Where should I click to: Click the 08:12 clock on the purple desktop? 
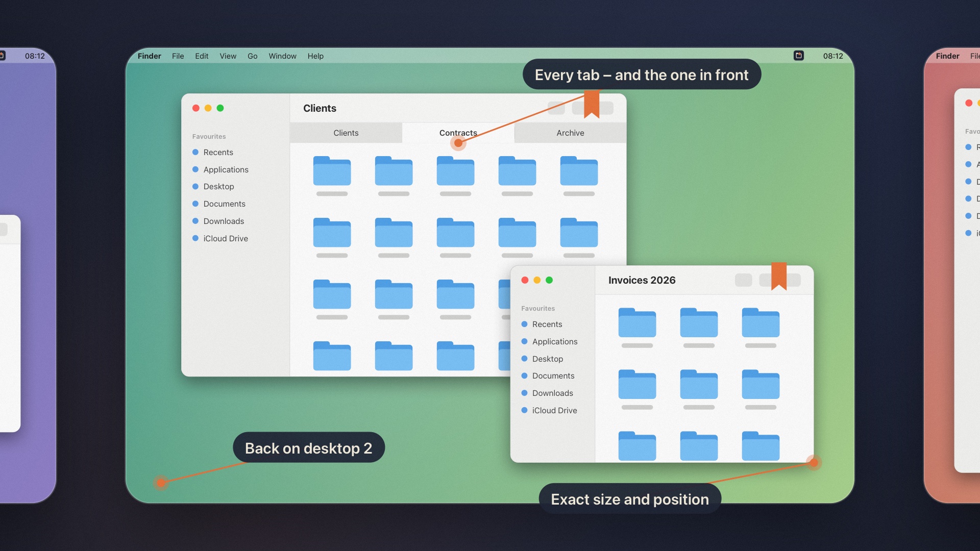(x=35, y=56)
